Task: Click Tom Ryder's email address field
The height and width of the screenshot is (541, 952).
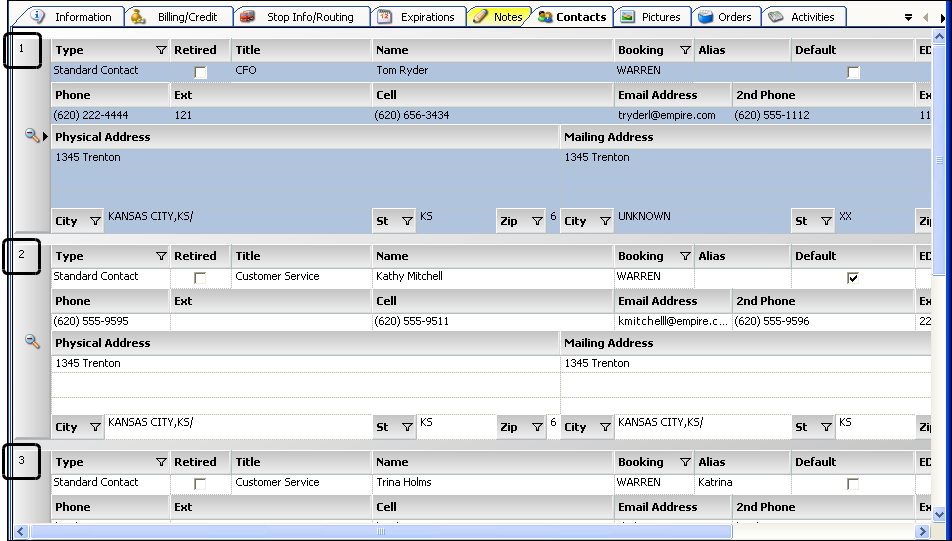Action: tap(667, 116)
